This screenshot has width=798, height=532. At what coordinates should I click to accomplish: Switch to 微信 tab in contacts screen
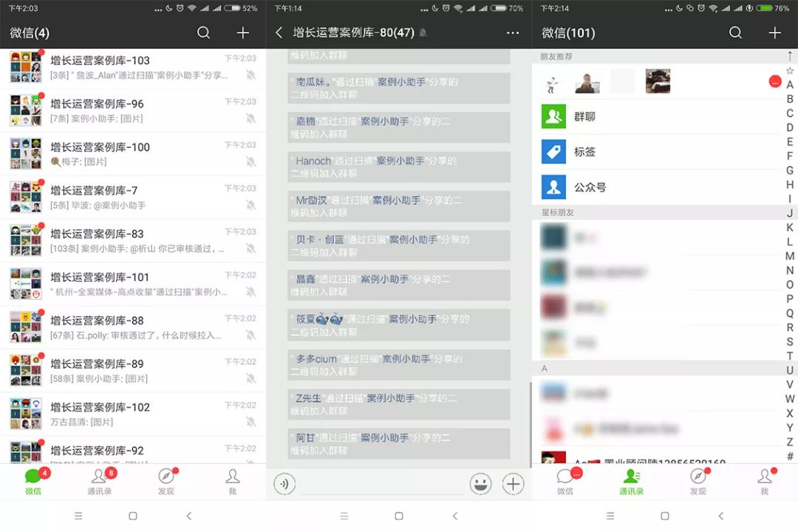(x=565, y=482)
